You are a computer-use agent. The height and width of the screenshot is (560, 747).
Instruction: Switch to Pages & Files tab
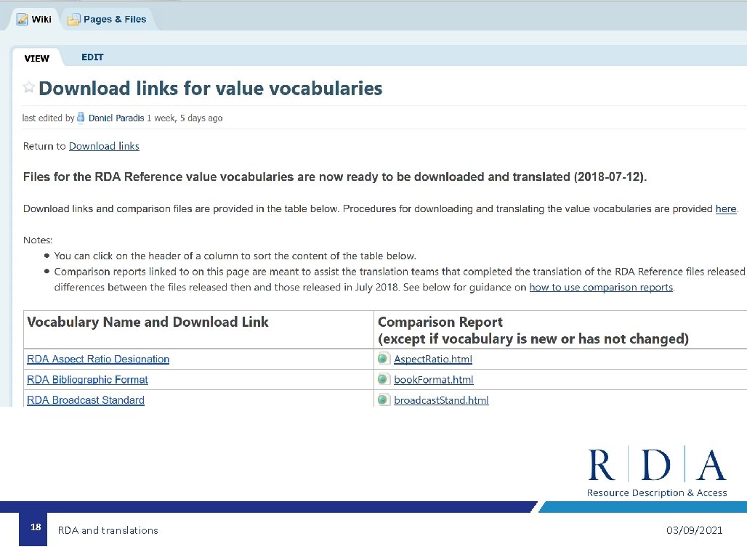[108, 20]
